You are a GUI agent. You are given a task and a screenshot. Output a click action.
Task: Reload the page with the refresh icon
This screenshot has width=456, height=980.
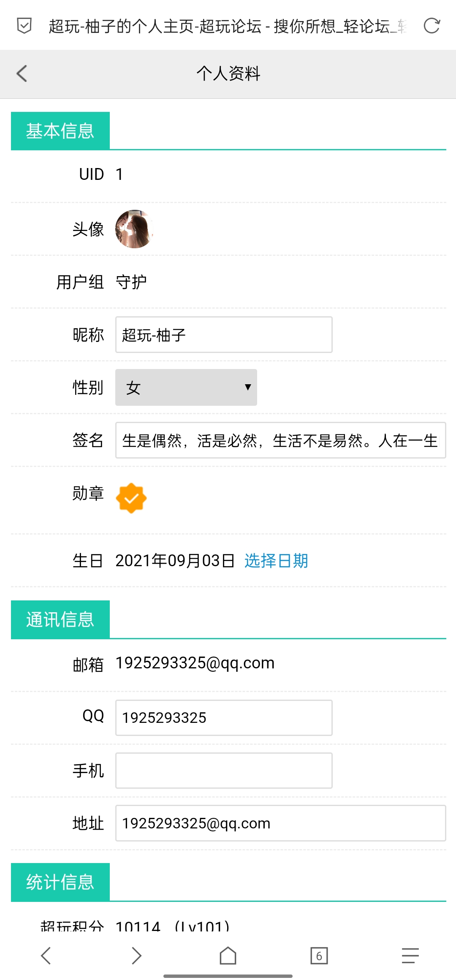click(432, 26)
